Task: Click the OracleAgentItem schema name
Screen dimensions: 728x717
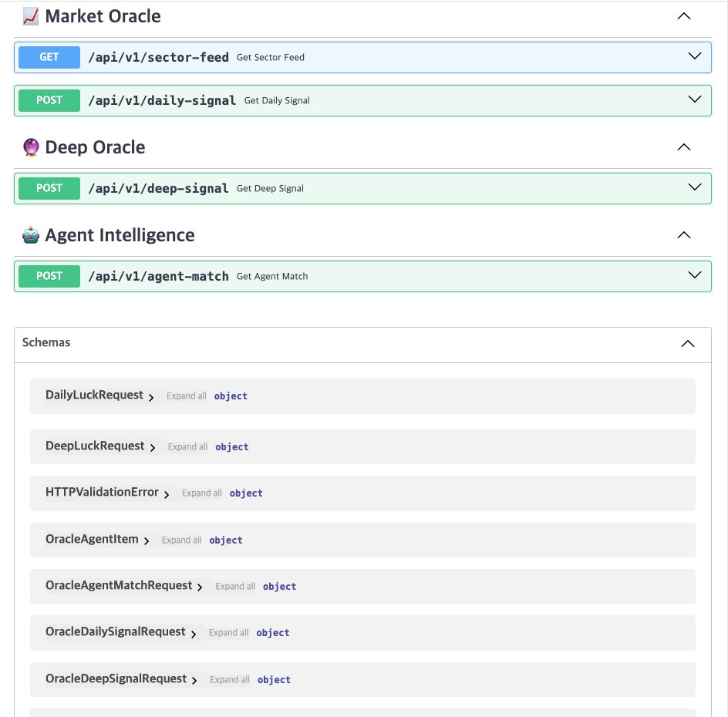Action: click(92, 539)
